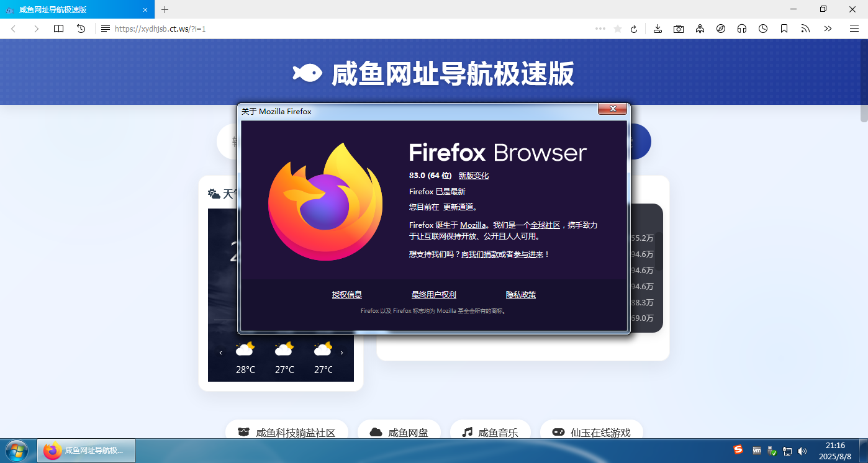868x463 pixels.
Task: Click the RSS feed icon in the toolbar
Action: 805,29
